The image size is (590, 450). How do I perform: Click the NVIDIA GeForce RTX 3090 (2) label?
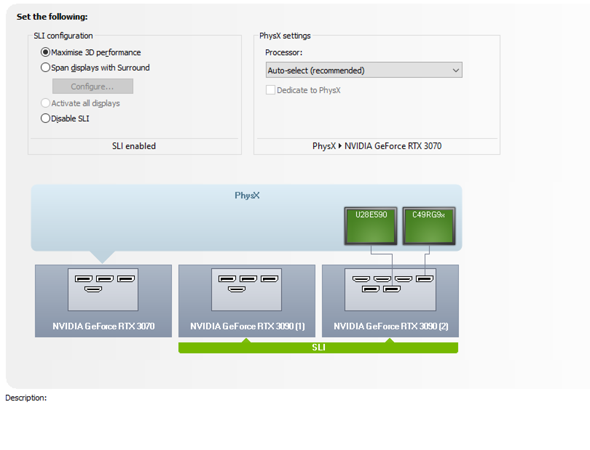pos(391,326)
